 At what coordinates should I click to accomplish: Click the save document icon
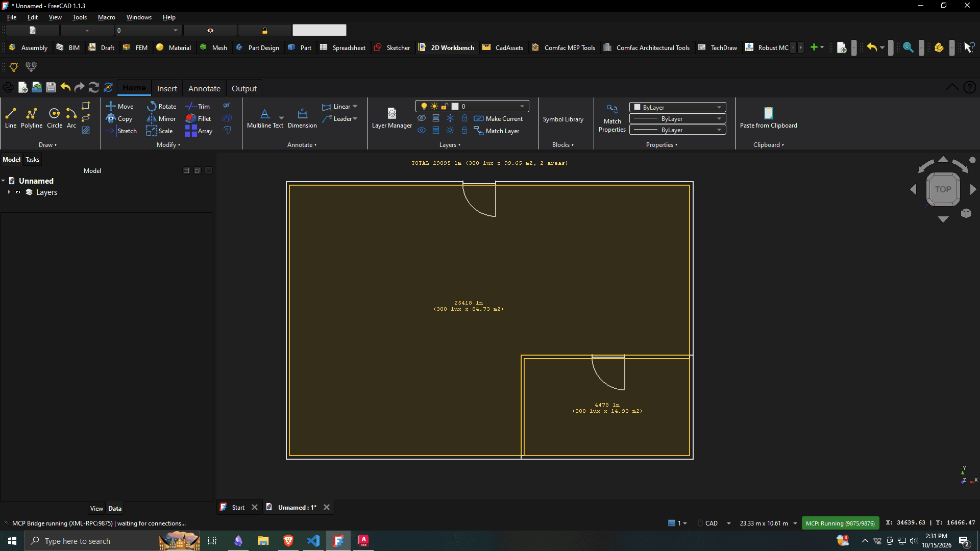coord(51,87)
